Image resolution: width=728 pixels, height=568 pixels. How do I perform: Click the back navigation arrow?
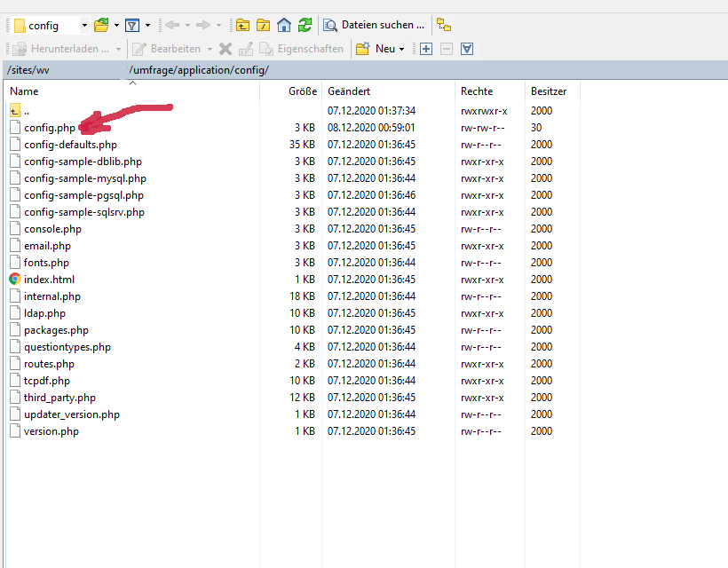pos(172,25)
